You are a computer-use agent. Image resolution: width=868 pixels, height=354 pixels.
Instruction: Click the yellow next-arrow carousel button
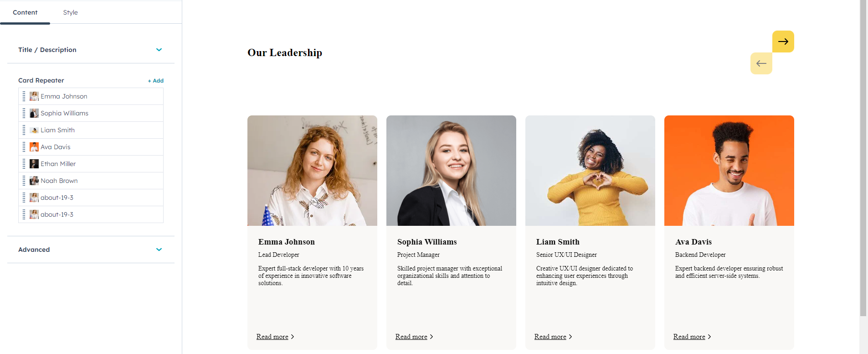coord(783,42)
